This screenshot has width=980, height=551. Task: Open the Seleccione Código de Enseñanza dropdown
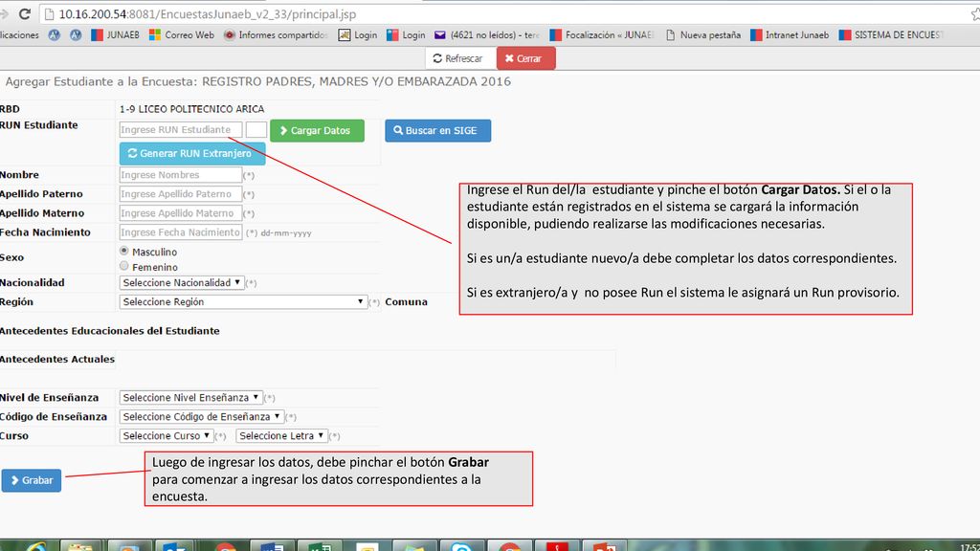coord(201,417)
